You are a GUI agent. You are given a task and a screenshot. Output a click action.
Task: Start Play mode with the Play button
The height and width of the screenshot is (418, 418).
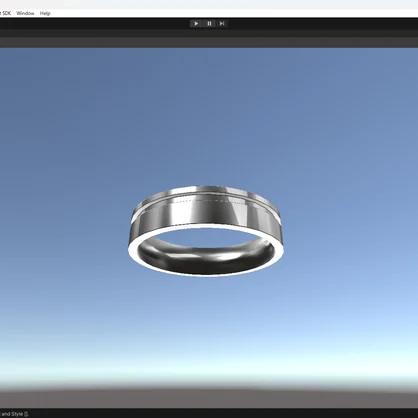point(196,23)
